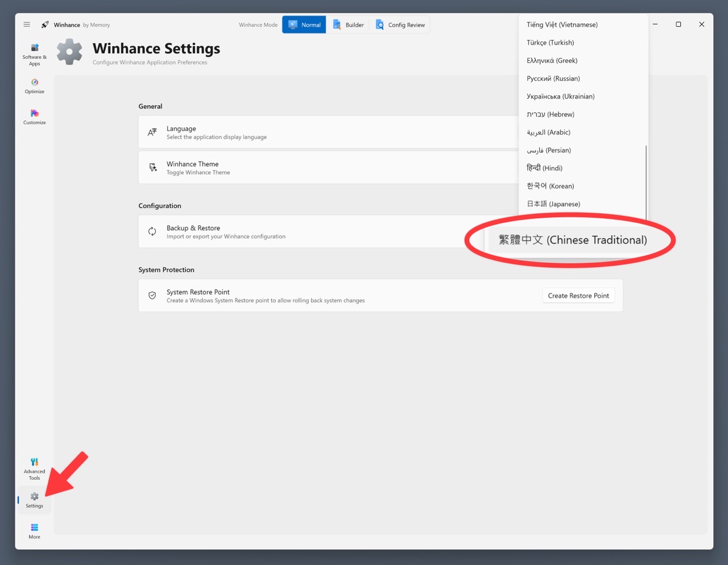Select 繁體中文 (Chinese Traditional)
This screenshot has height=565, width=728.
click(573, 240)
